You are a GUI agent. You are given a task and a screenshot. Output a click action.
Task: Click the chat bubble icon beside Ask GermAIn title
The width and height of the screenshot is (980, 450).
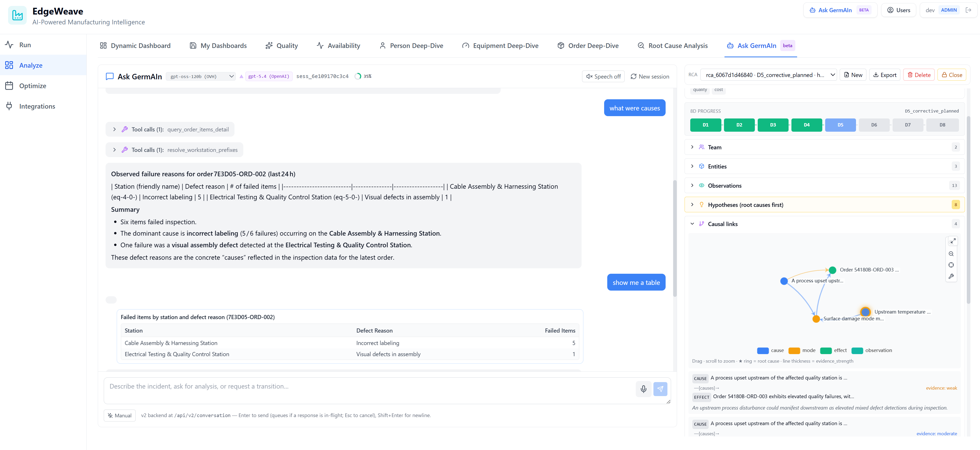pyautogui.click(x=109, y=76)
